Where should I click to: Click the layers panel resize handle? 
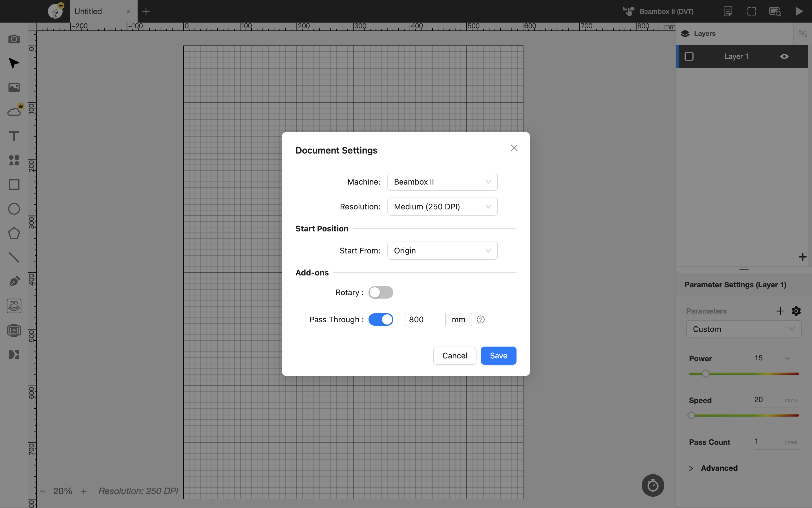743,270
